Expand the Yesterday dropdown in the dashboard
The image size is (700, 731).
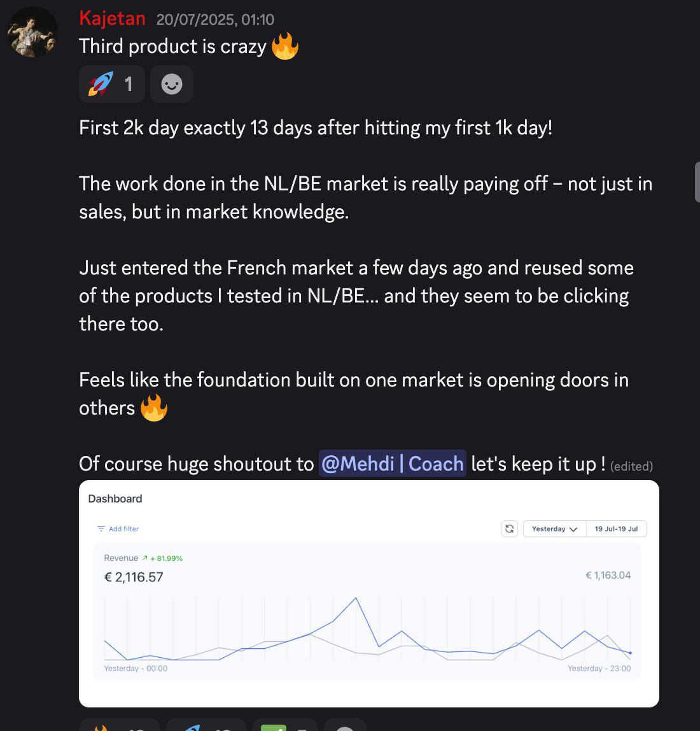click(x=555, y=529)
